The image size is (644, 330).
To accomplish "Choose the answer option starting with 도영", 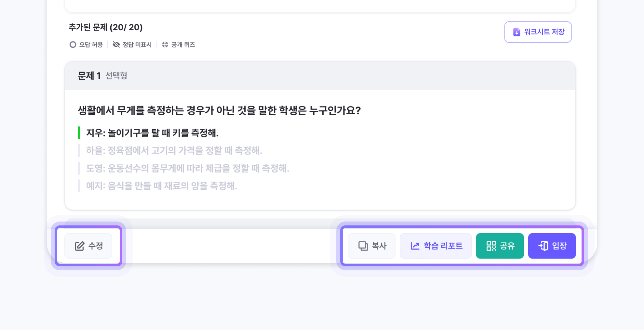I will point(187,168).
